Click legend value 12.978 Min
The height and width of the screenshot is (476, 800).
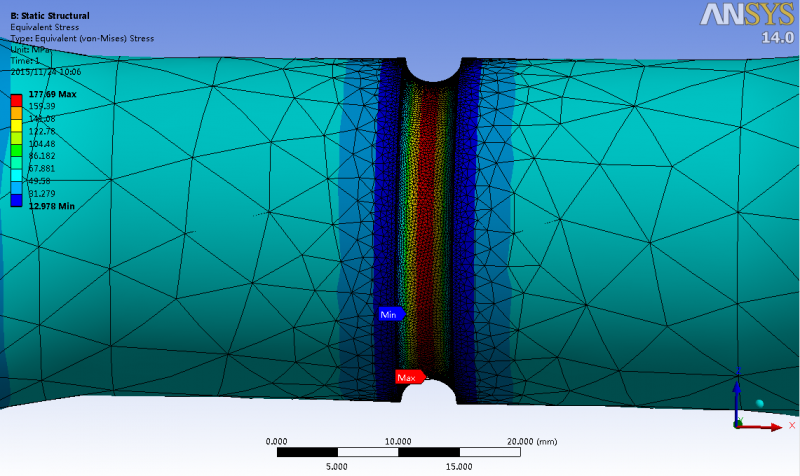[52, 206]
